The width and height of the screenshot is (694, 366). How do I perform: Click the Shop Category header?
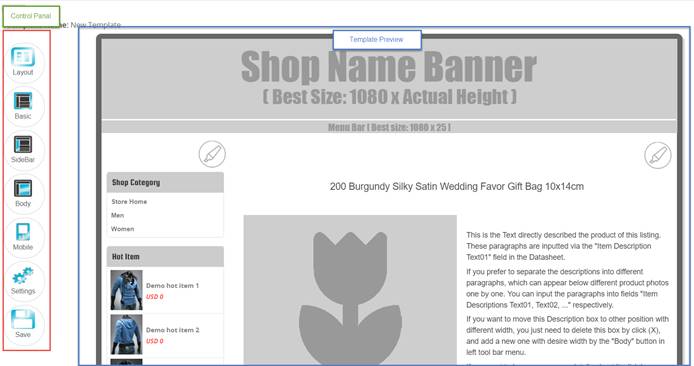point(165,182)
